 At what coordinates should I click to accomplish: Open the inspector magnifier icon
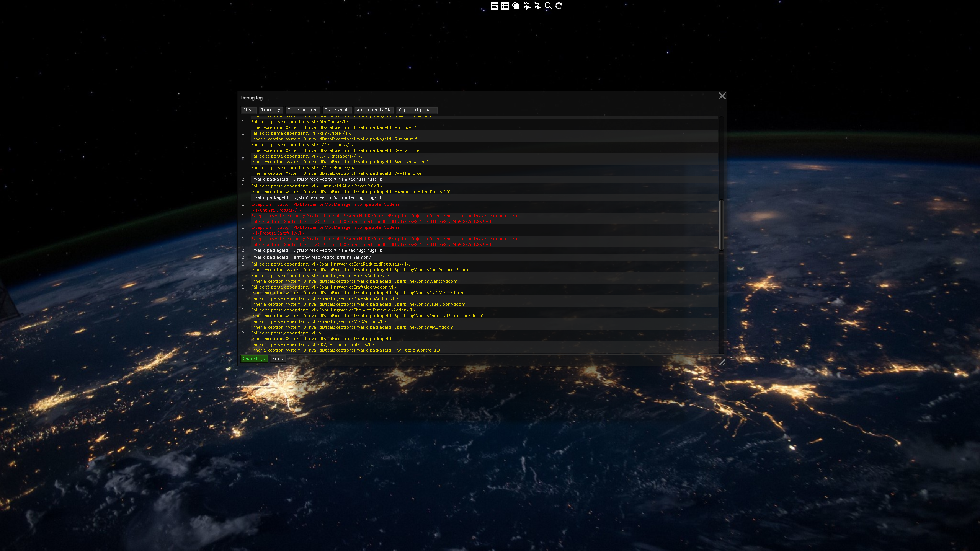click(548, 6)
